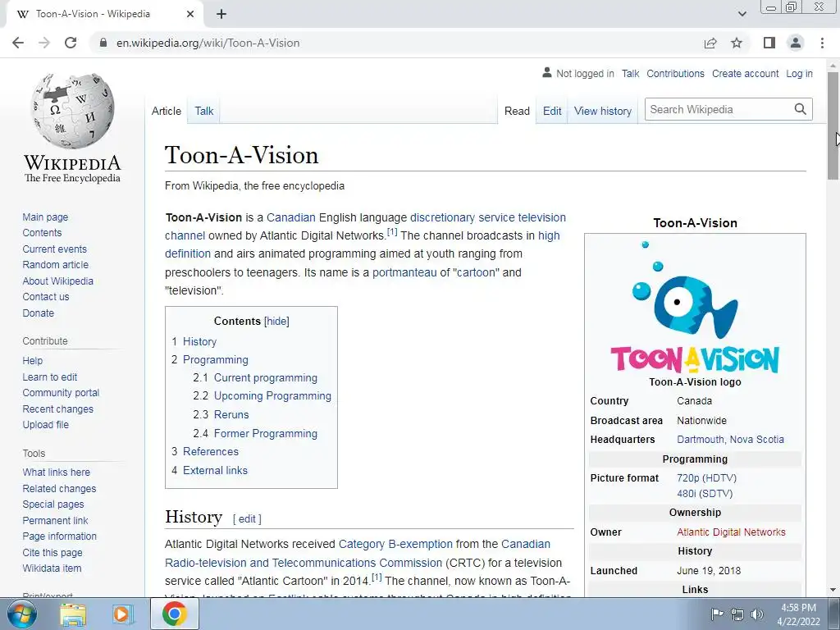Open File Explorer from the taskbar
The image size is (840, 630).
[73, 614]
